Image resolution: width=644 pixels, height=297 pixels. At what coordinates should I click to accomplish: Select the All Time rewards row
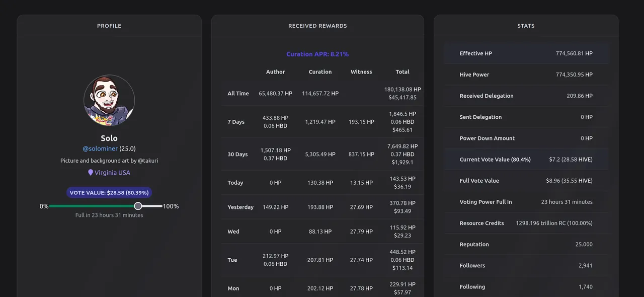point(323,94)
